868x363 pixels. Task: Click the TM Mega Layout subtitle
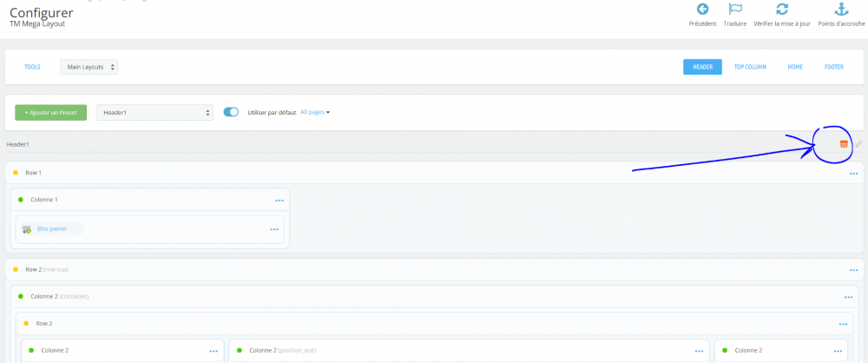pos(37,23)
